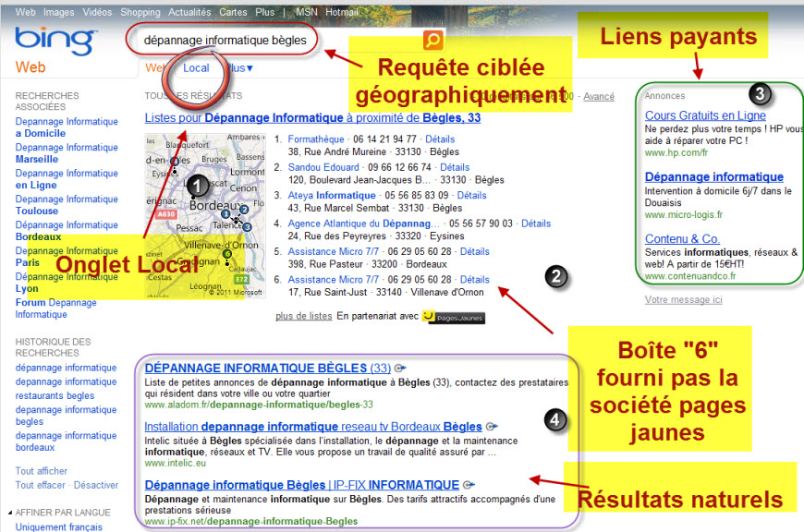The width and height of the screenshot is (804, 532).
Task: Click Tout afficher in search history
Action: (41, 471)
